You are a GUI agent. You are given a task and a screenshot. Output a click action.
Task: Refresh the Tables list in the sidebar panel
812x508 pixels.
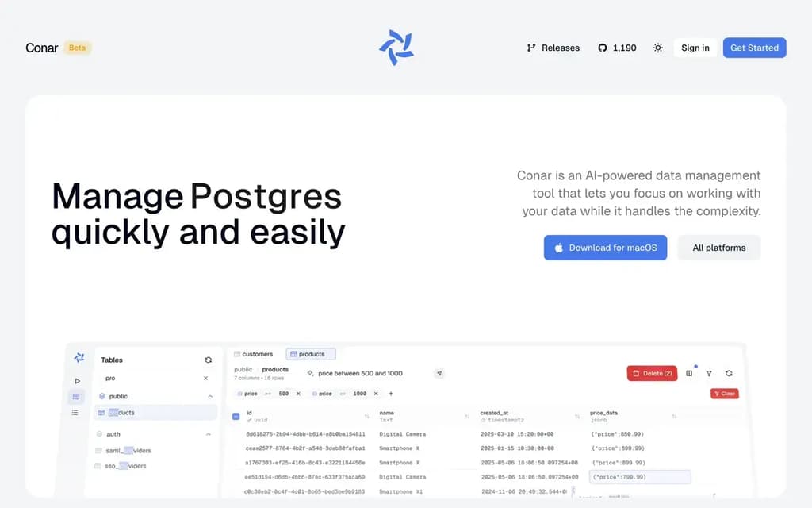point(209,359)
